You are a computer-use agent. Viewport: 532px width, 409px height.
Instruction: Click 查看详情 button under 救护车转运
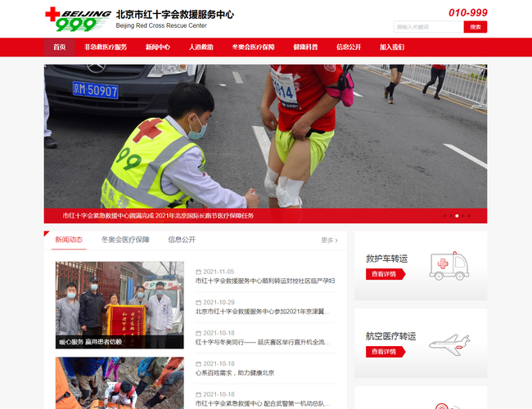coord(385,274)
